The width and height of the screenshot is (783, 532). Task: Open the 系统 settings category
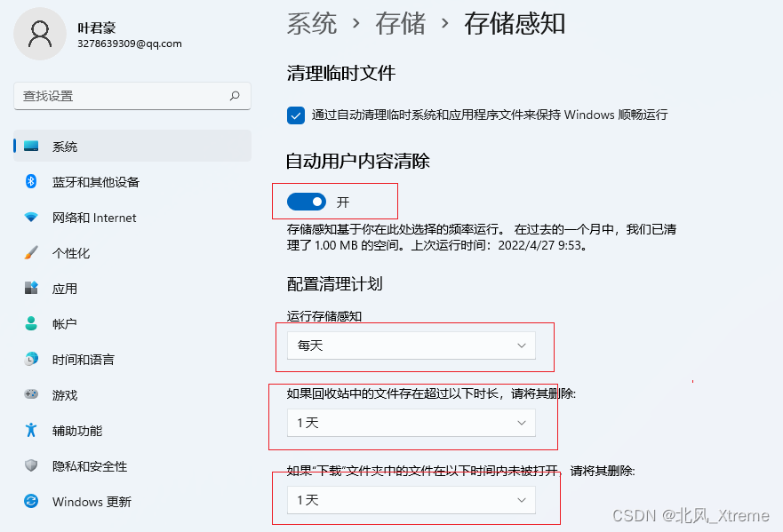click(x=132, y=146)
